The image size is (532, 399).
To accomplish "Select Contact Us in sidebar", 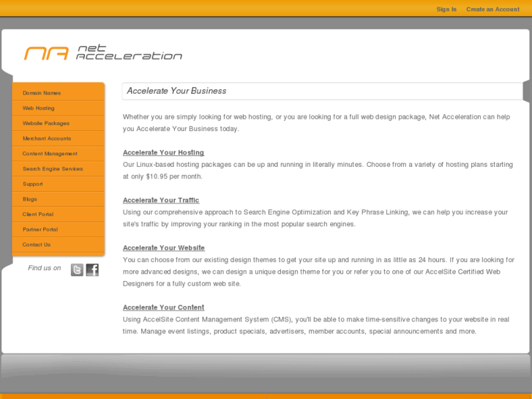I will click(x=59, y=245).
